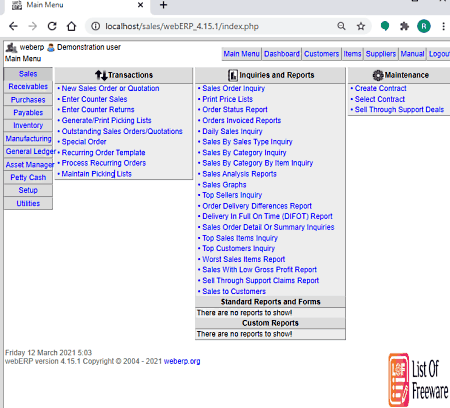Viewport: 450px width, 408px height.
Task: Select the Receivables module
Action: (x=28, y=87)
